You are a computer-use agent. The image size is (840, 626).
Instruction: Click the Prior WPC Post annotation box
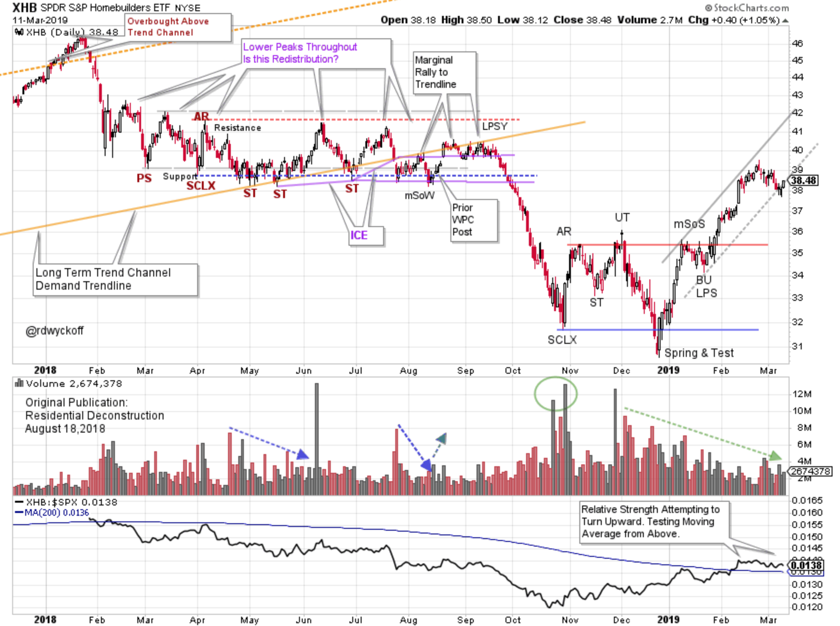[474, 221]
